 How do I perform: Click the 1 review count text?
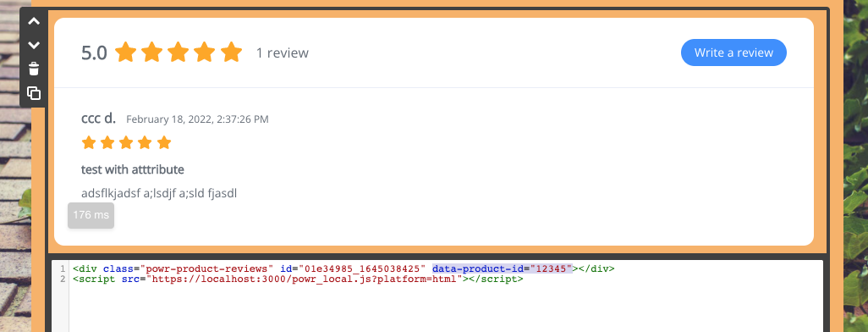point(283,53)
